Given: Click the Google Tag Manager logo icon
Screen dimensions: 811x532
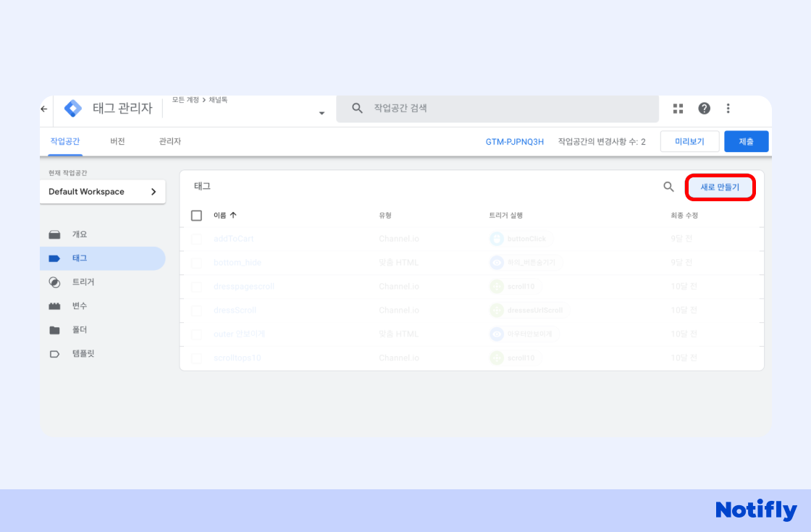Looking at the screenshot, I should 73,109.
